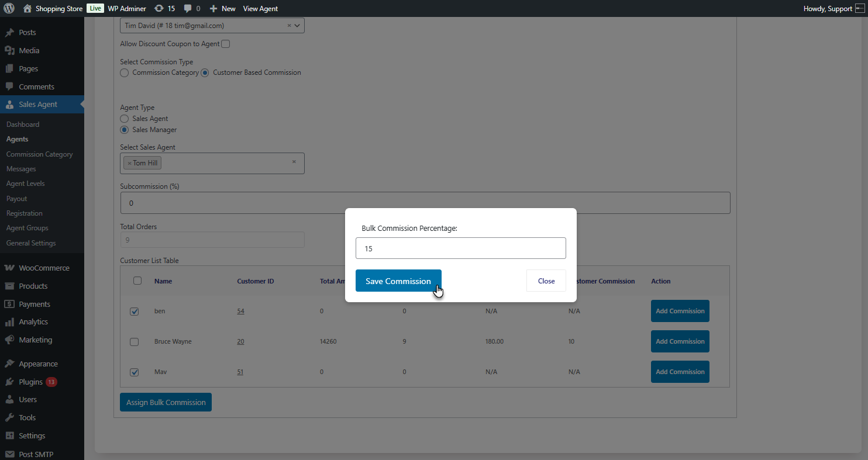
Task: Open Dashboard submenu item
Action: 23,124
